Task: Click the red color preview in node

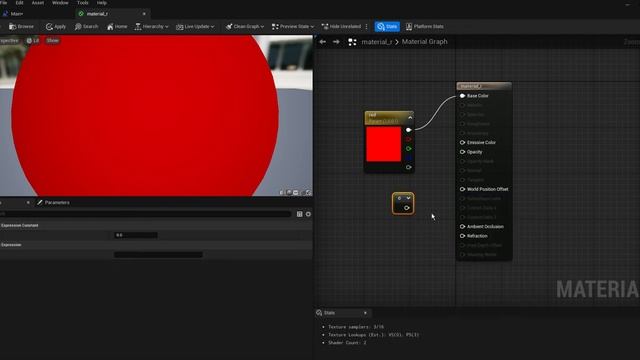Action: coord(383,144)
